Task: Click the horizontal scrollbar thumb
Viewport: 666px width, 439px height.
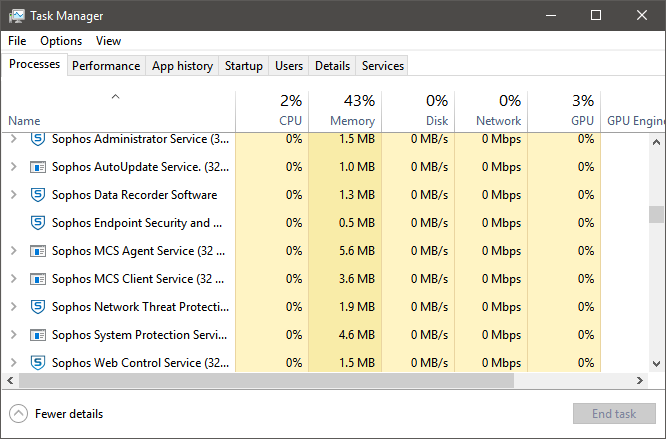Action: pyautogui.click(x=266, y=381)
